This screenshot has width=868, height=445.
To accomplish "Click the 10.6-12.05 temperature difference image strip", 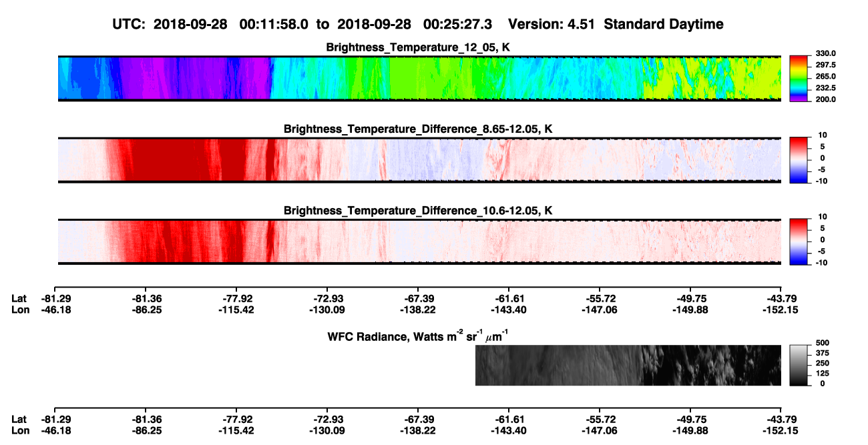I will pyautogui.click(x=419, y=242).
